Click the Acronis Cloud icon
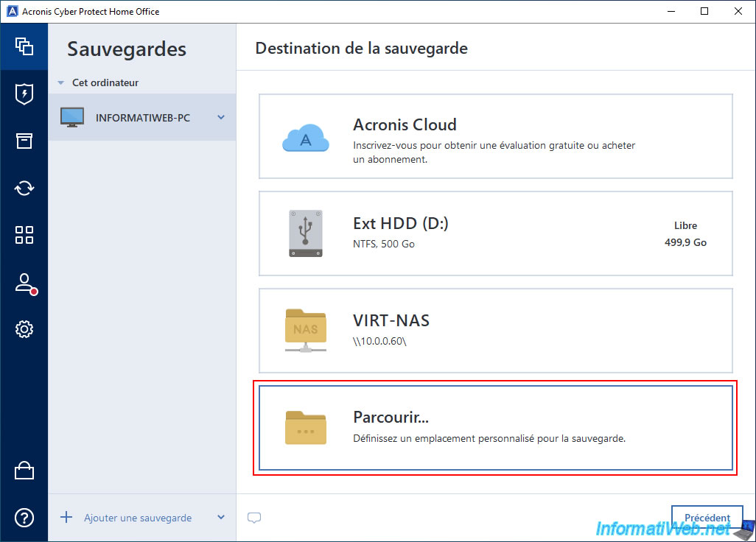Screen dimensions: 756x542 pyautogui.click(x=306, y=138)
